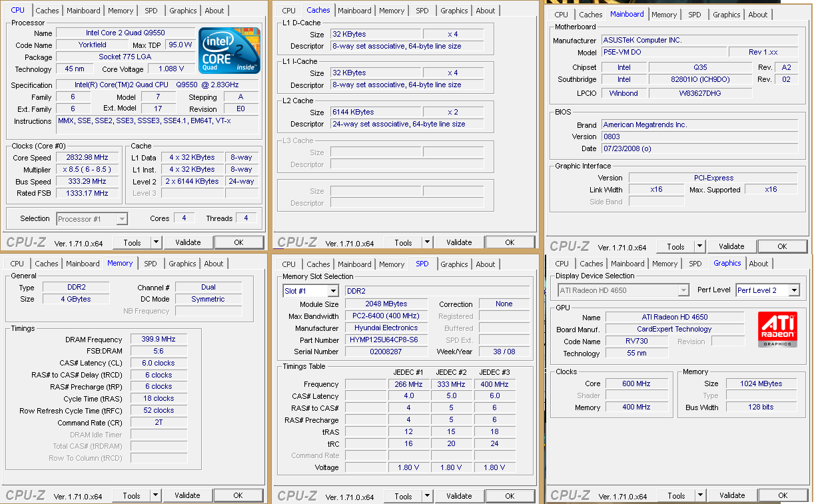This screenshot has height=504, width=814.
Task: Click the JEDEC #3 frequency 400 MHz
Action: pos(494,385)
